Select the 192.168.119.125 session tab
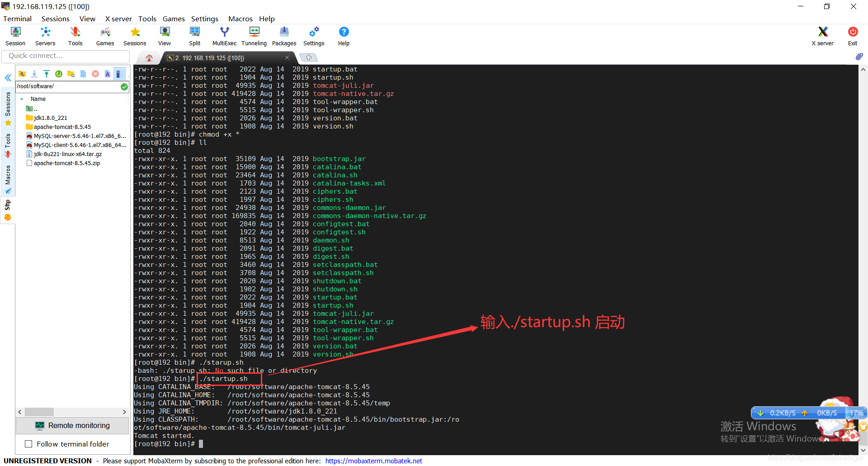This screenshot has height=466, width=868. pos(226,58)
